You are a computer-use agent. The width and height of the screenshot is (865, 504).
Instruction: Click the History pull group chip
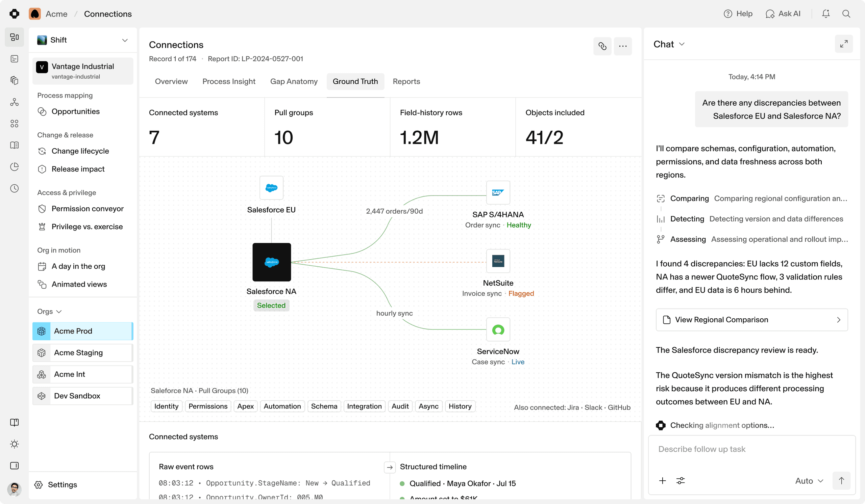tap(460, 406)
